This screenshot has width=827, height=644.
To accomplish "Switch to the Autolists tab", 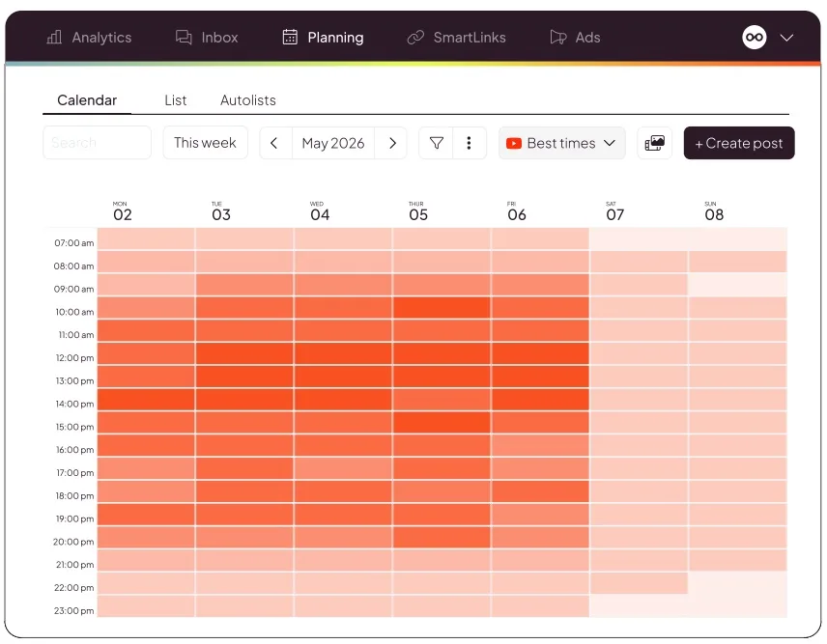I will click(x=248, y=100).
